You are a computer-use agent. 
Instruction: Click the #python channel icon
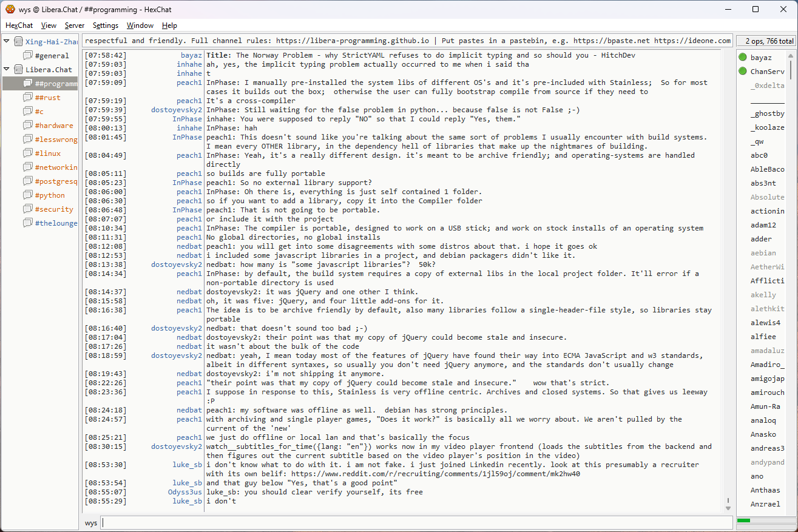(x=28, y=195)
